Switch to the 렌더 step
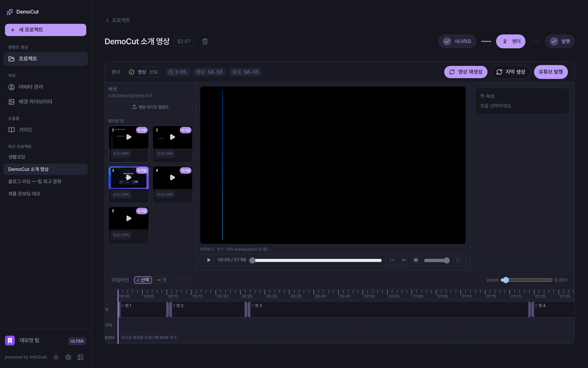This screenshot has height=368, width=588. [511, 41]
